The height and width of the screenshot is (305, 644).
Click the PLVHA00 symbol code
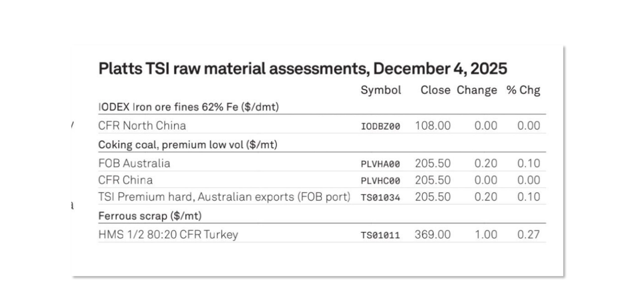pyautogui.click(x=380, y=164)
